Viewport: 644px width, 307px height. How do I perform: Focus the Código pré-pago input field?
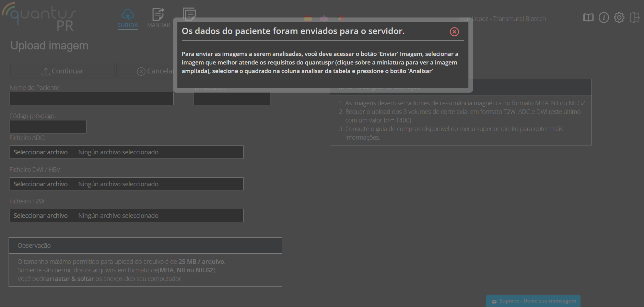point(48,127)
